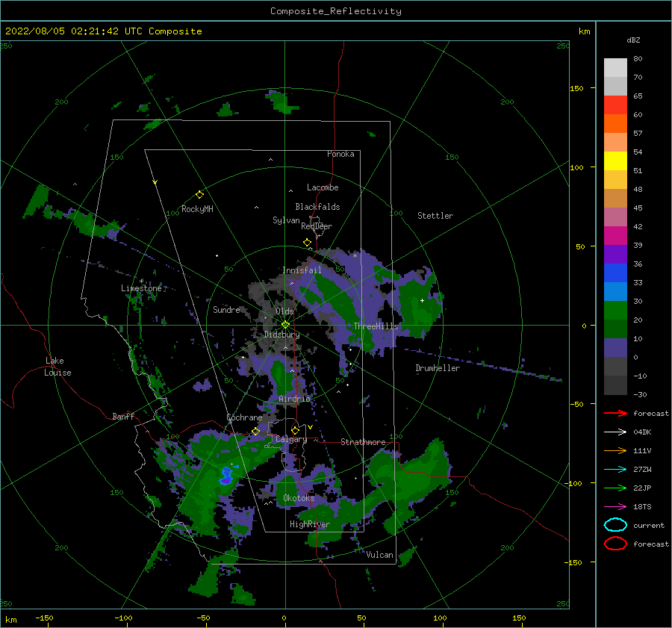
Task: Click the dark gray -10 dBZ swatch
Action: coord(615,385)
